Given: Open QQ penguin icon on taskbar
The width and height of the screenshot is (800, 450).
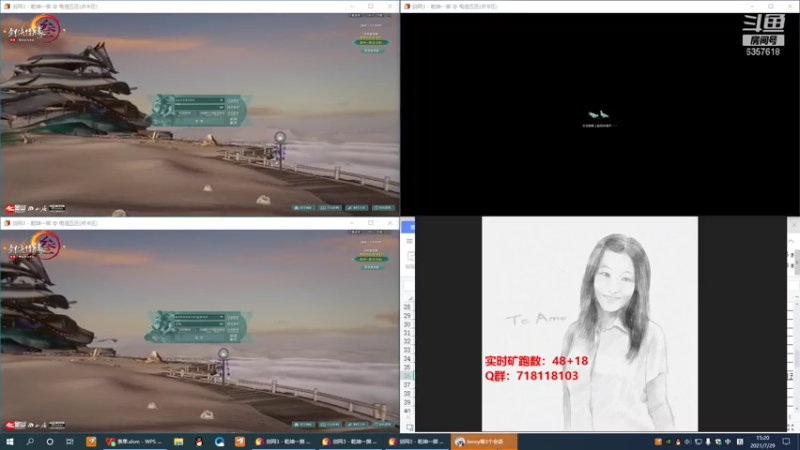Looking at the screenshot, I should coord(199,441).
